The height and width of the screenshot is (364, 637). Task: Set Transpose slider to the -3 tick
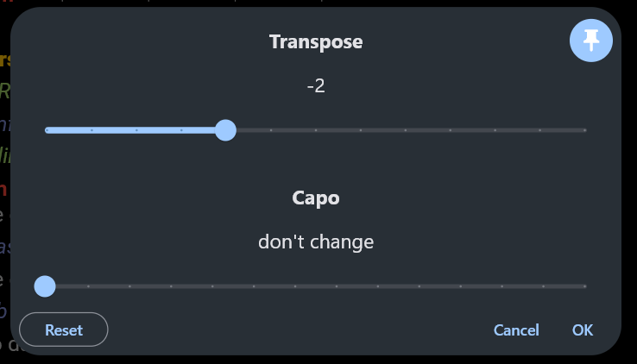[x=181, y=130]
